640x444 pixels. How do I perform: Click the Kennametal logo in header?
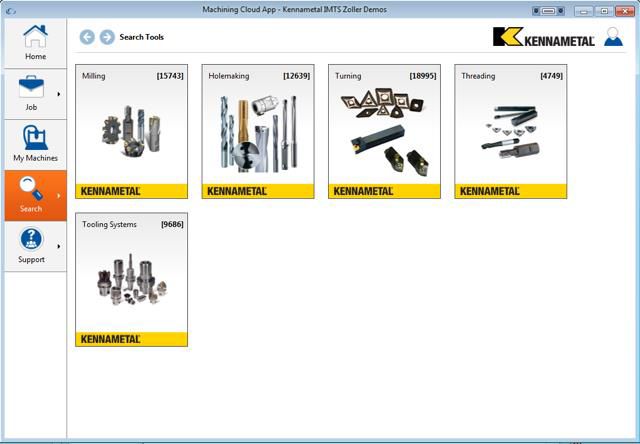coord(544,37)
